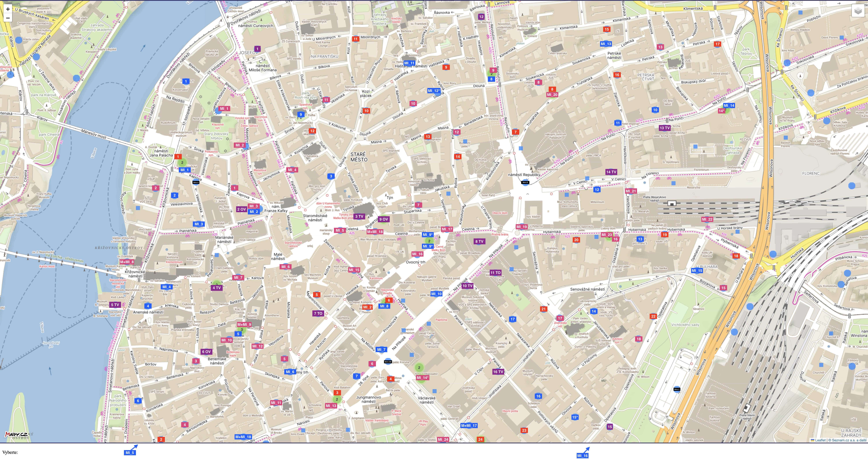The width and height of the screenshot is (868, 459).
Task: Select the purple 10 TV marker
Action: click(x=467, y=286)
